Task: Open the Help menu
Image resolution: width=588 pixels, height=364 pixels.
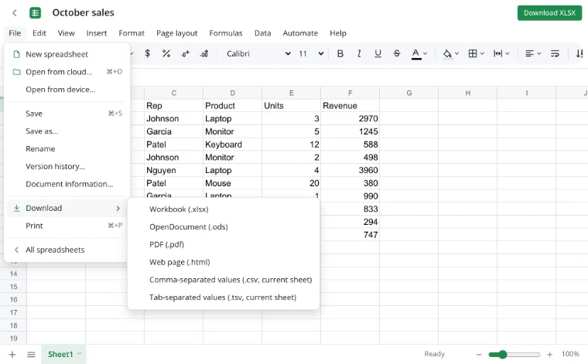Action: click(x=338, y=33)
